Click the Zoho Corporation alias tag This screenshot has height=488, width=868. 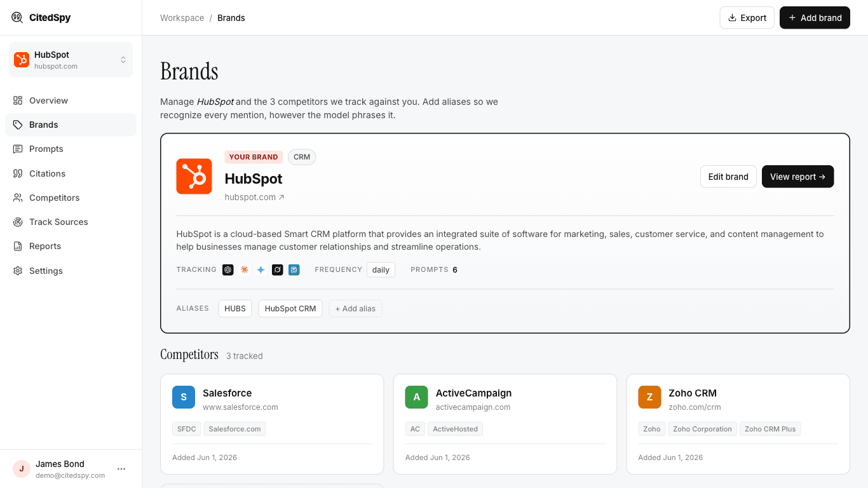click(702, 429)
